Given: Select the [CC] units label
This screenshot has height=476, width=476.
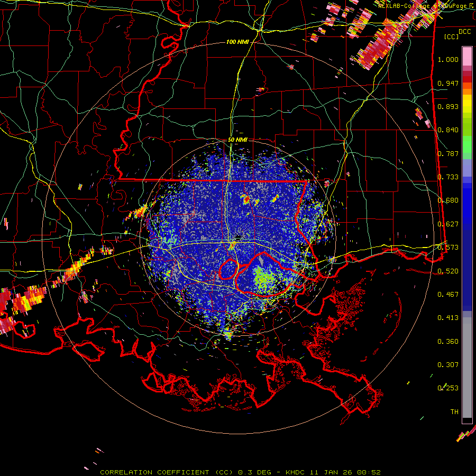Looking at the screenshot, I should (452, 36).
